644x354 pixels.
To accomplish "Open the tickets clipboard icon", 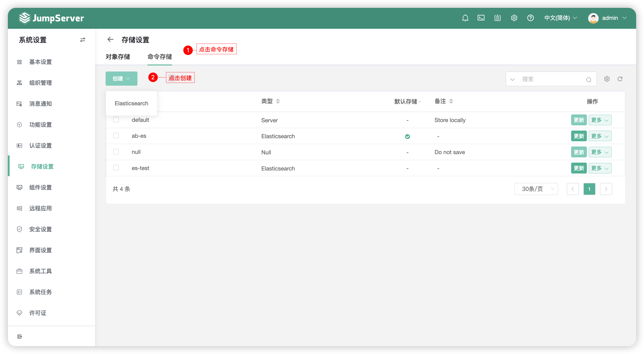I will (497, 18).
